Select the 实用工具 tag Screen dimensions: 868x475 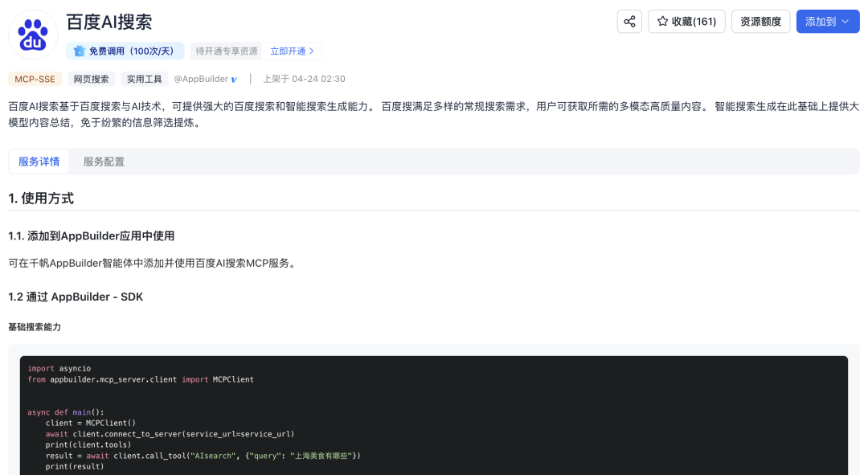coord(144,79)
